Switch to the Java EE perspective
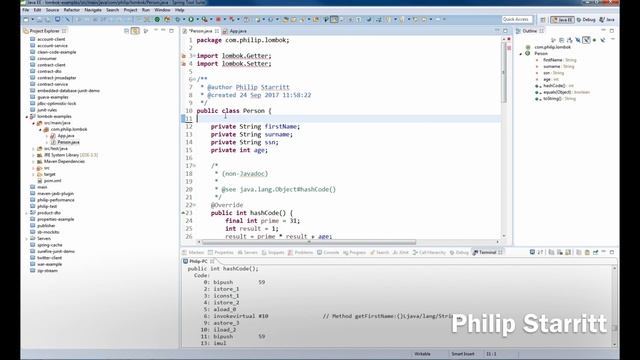The image size is (640, 360). (562, 20)
